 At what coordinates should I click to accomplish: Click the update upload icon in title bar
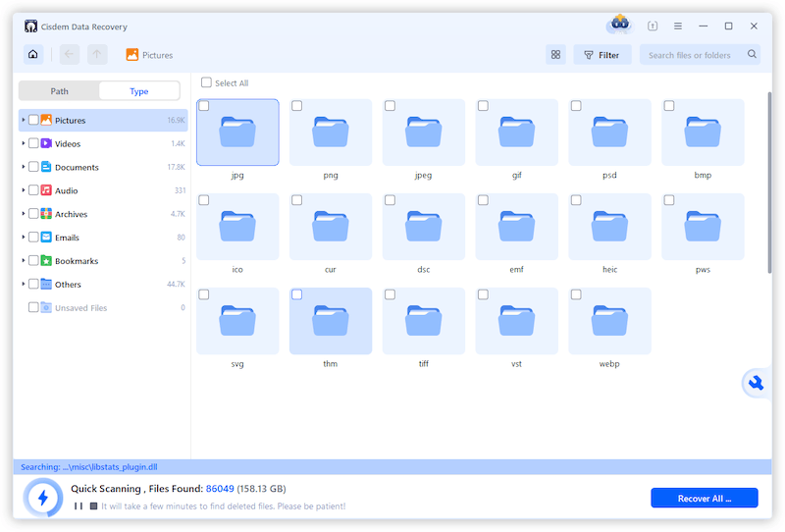[x=653, y=27]
